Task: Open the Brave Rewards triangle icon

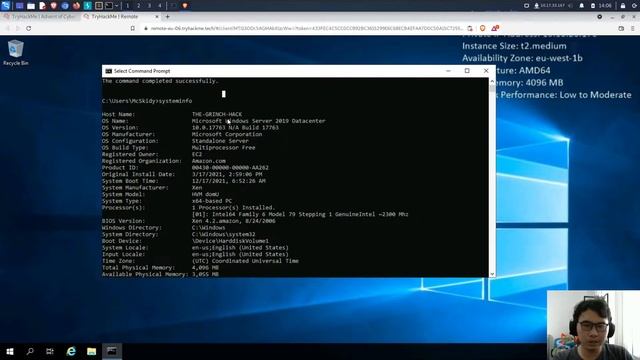Action: pyautogui.click(x=495, y=28)
